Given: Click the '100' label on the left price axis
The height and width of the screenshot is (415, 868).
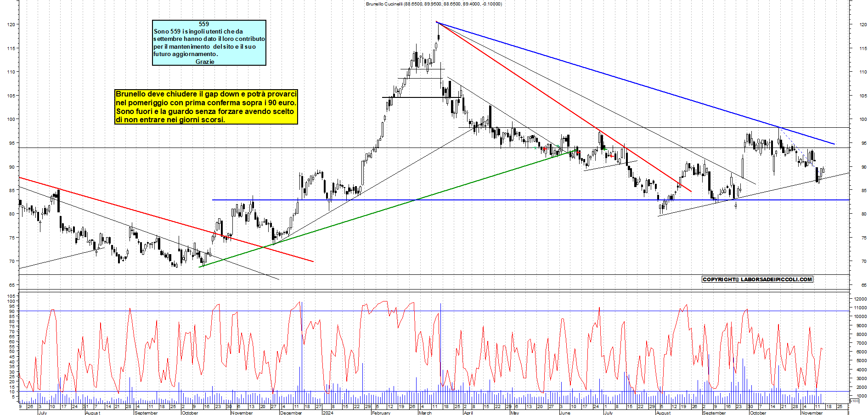Looking at the screenshot, I should click(x=11, y=119).
